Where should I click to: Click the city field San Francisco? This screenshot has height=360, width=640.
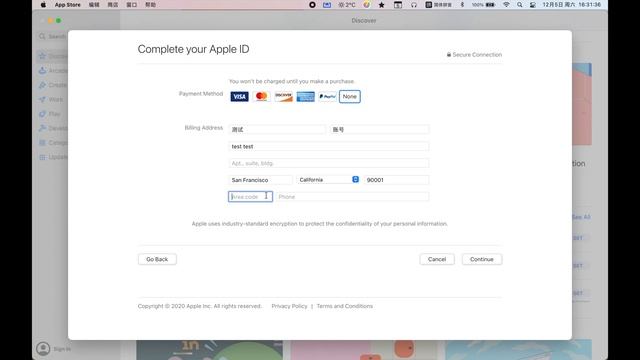(x=260, y=180)
